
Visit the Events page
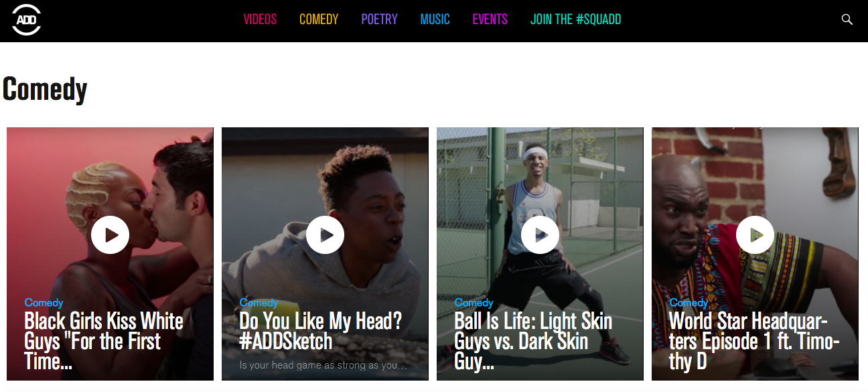(490, 19)
